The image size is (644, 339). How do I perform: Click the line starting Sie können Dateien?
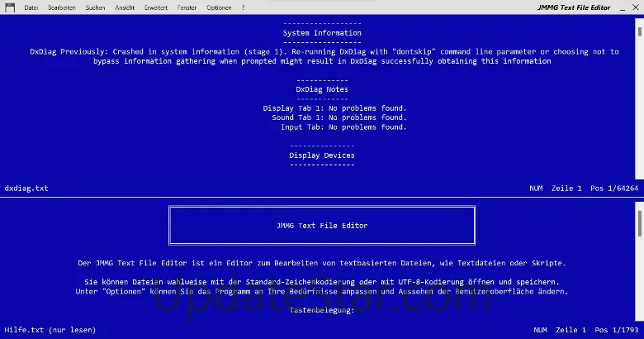point(322,282)
